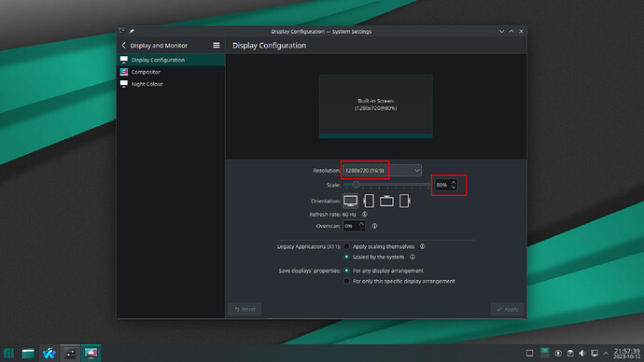Set normal landscape orientation

tap(350, 201)
